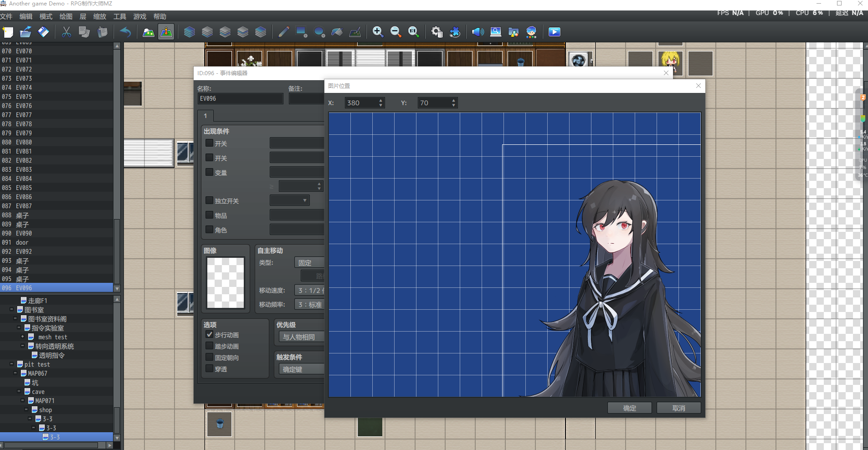
Task: Enable the 踏步动画 option
Action: 210,346
